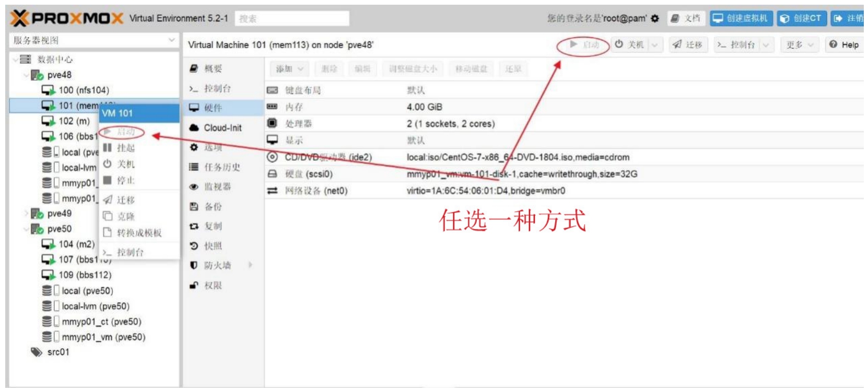Click the 键盘布局 keyboard icon

click(x=272, y=90)
